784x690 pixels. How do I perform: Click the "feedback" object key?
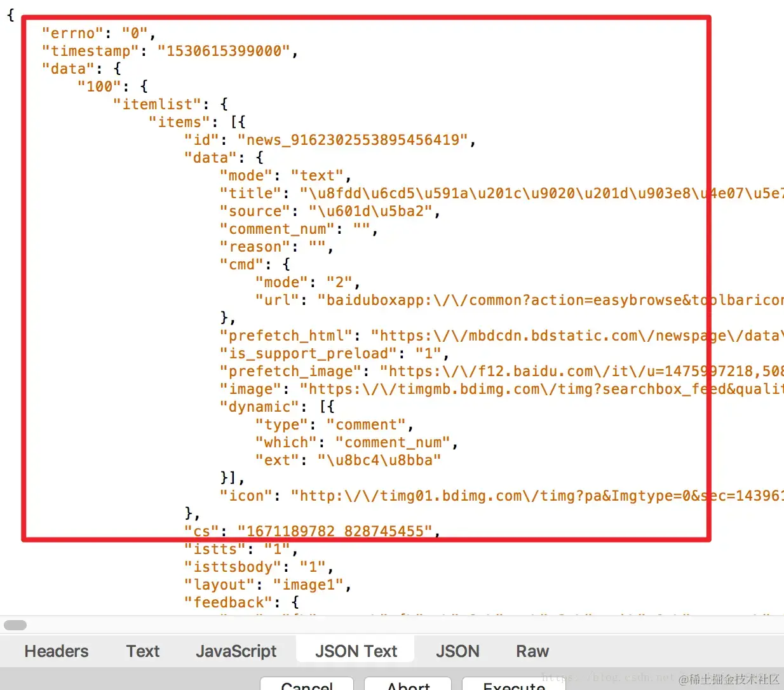[228, 602]
